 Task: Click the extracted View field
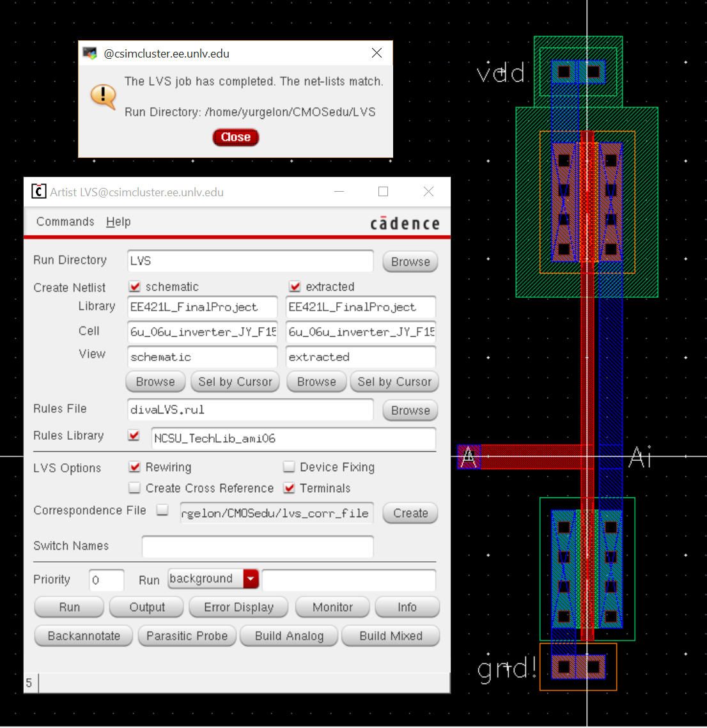coord(361,357)
